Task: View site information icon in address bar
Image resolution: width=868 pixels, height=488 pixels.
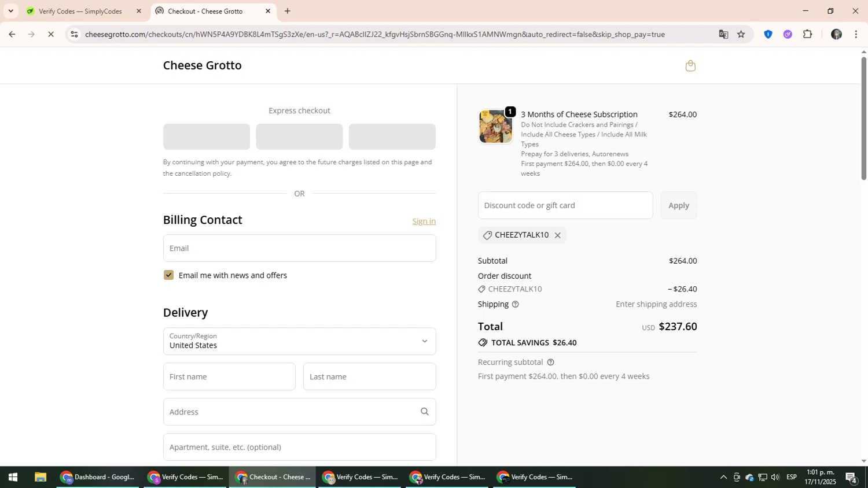Action: pyautogui.click(x=74, y=34)
